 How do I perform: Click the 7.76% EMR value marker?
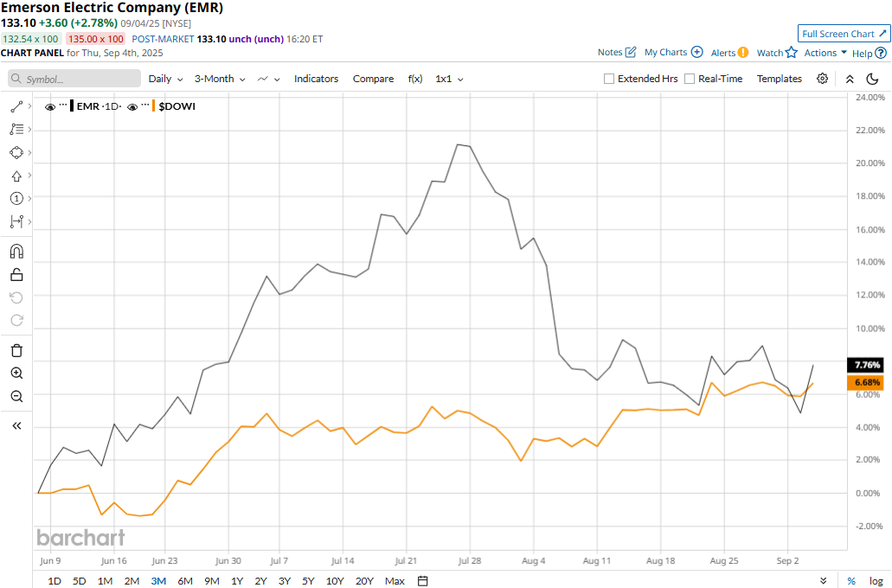coord(866,365)
